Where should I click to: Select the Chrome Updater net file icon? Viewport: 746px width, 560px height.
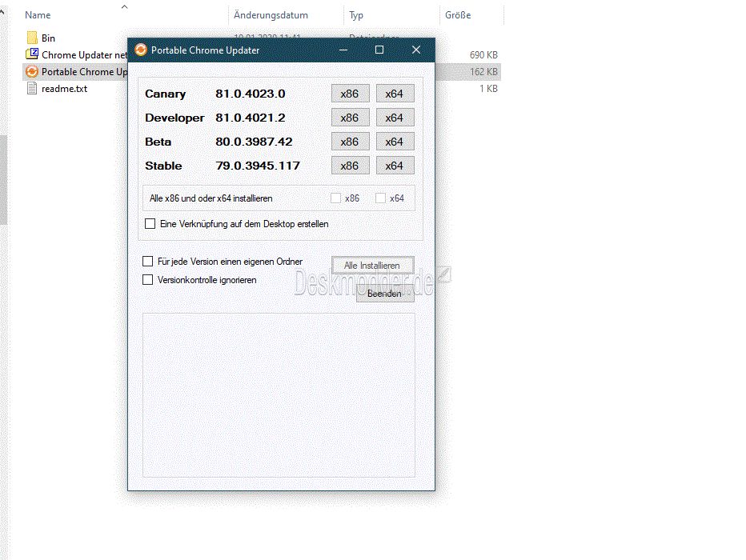(32, 54)
